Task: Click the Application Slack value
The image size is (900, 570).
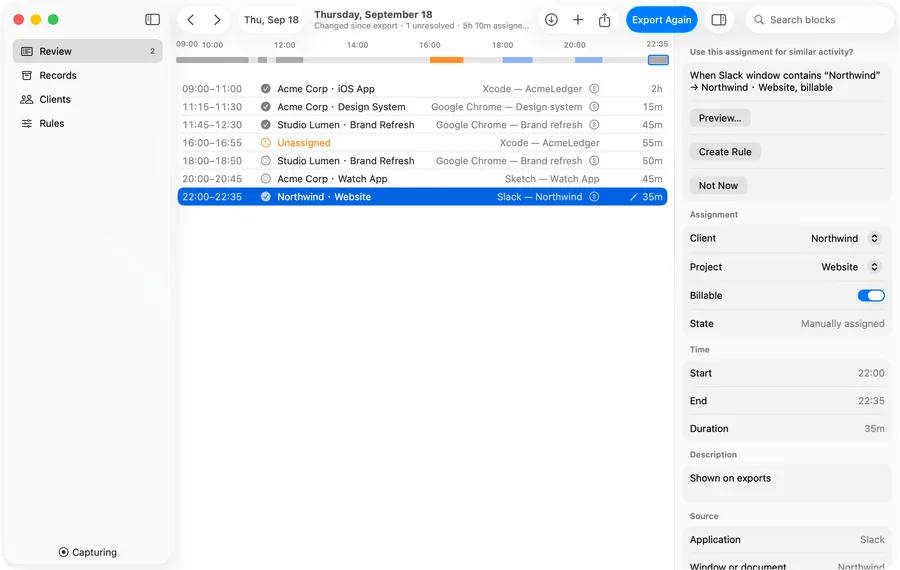Action: pos(872,540)
